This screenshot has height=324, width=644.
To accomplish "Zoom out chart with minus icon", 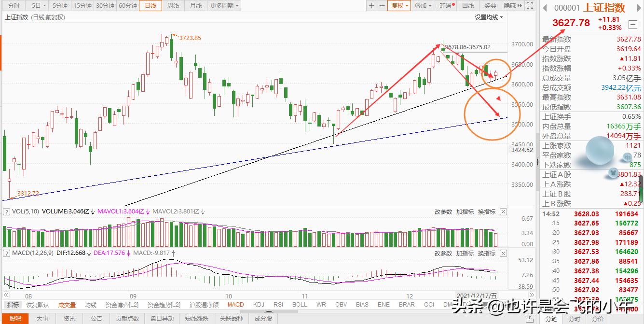I will (x=382, y=6).
